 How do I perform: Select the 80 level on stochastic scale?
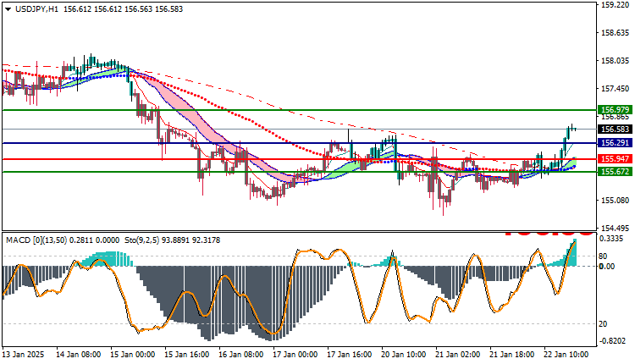(x=603, y=256)
